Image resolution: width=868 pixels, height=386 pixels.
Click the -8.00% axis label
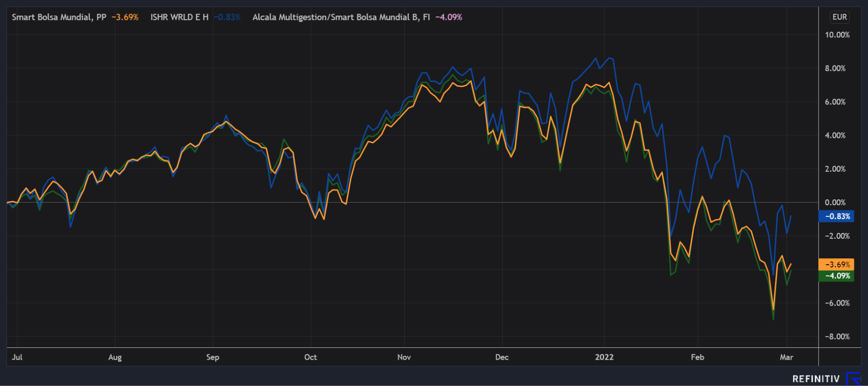(837, 337)
